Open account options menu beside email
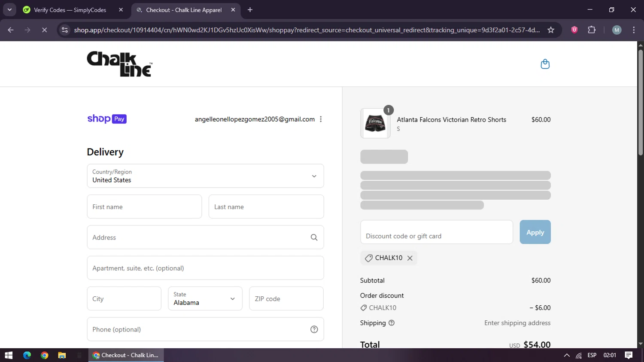Screen dimensions: 644x362 321,119
